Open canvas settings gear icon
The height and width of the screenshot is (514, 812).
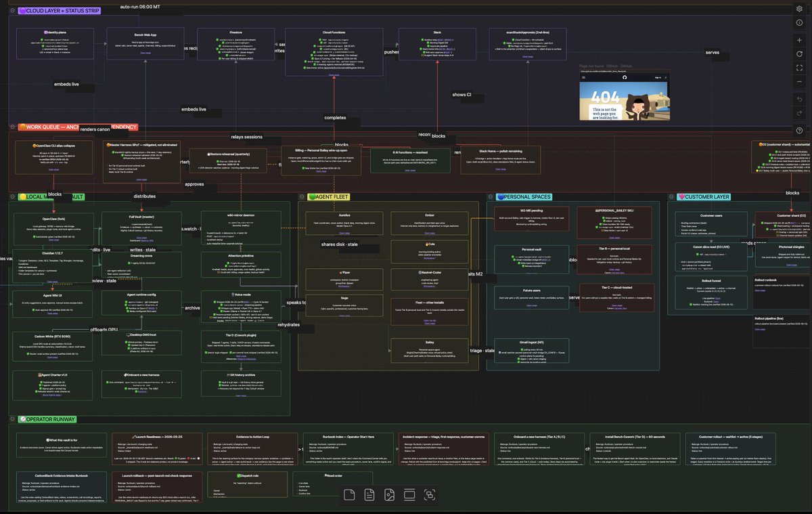click(x=800, y=9)
